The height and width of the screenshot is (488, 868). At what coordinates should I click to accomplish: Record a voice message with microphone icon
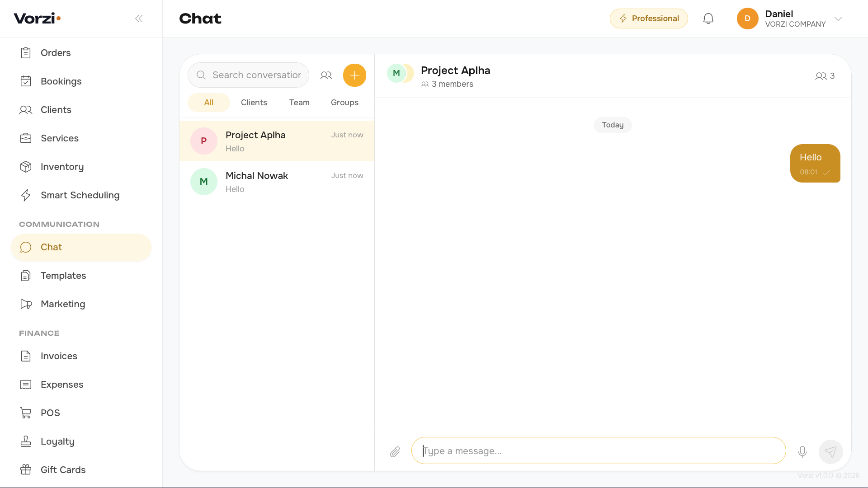802,451
